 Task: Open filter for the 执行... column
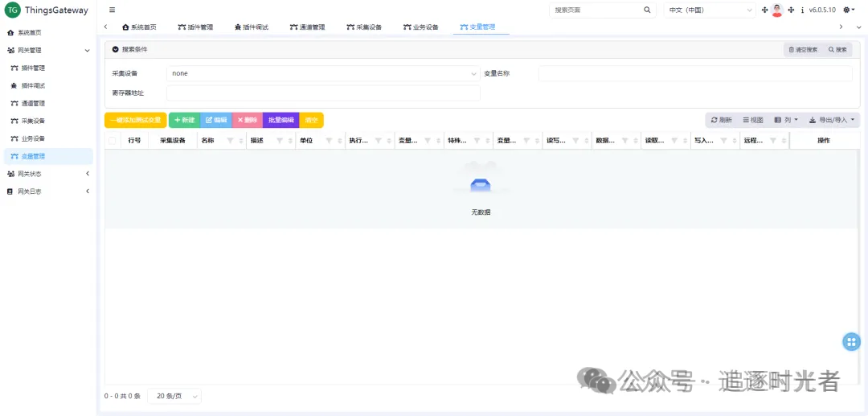pyautogui.click(x=378, y=141)
